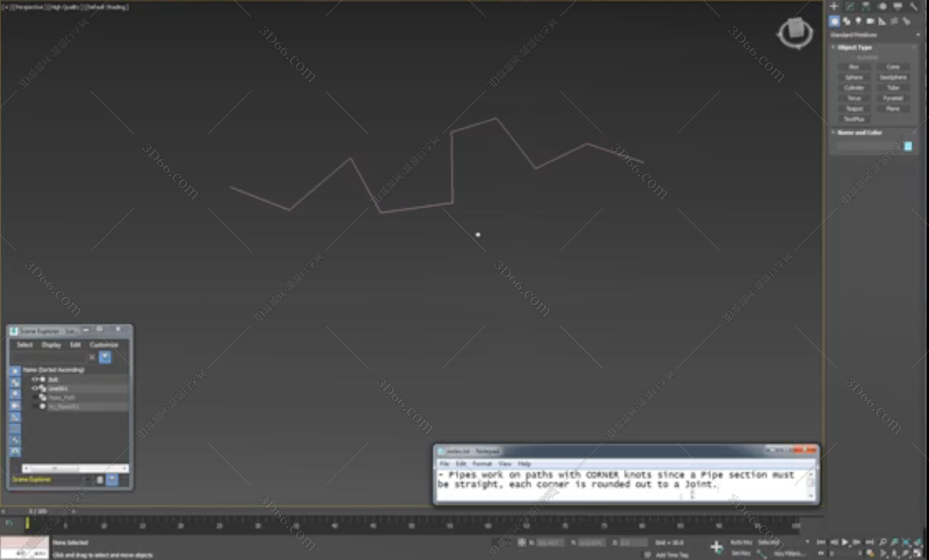Select the Lights category icon
This screenshot has width=929, height=560.
coord(858,21)
